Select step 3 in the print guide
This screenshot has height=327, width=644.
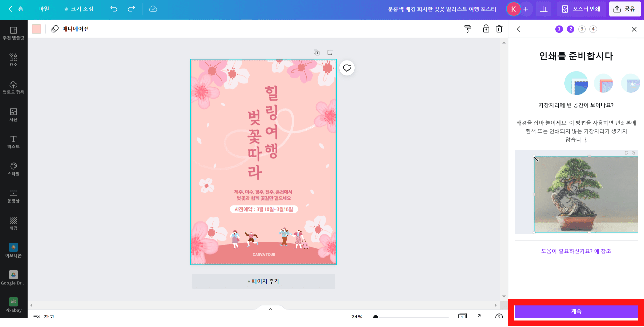click(x=582, y=29)
